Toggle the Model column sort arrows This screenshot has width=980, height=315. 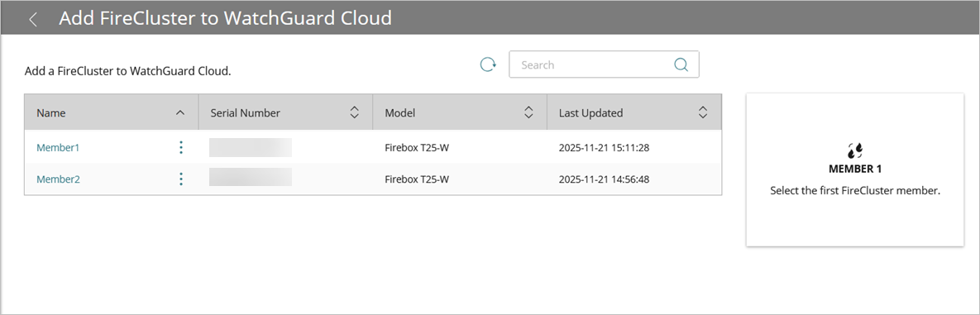click(528, 112)
